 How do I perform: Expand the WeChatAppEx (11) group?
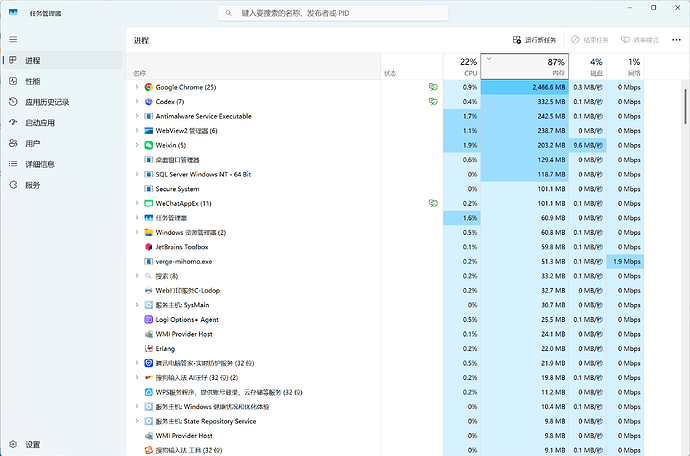pos(137,203)
